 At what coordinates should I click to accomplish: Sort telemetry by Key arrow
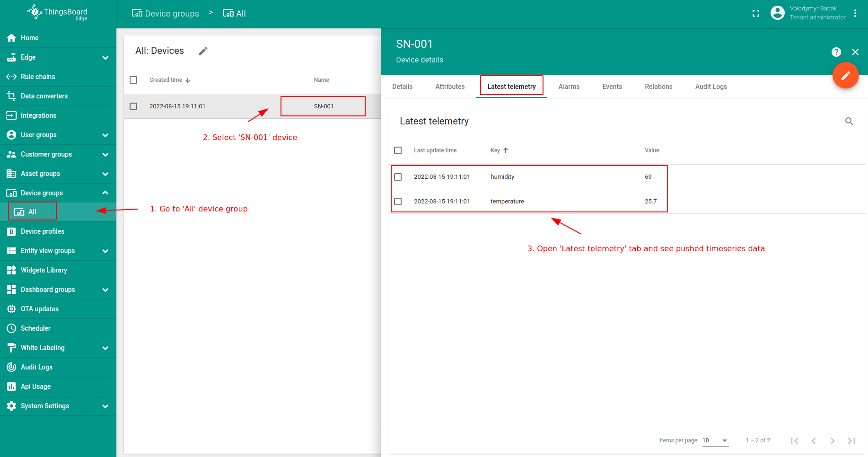tap(506, 150)
